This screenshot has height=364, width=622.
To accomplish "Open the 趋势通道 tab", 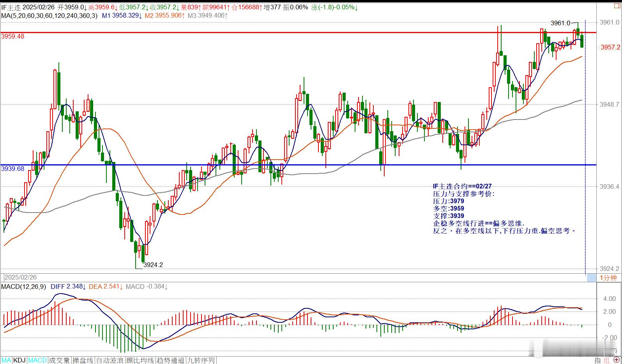I will (171, 360).
